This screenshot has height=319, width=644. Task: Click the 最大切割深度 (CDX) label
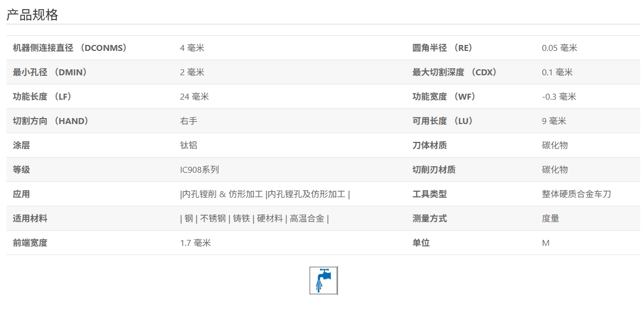454,72
